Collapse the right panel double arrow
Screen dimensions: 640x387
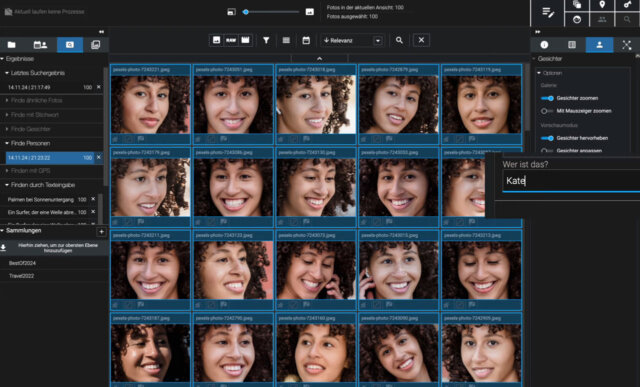[x=538, y=32]
